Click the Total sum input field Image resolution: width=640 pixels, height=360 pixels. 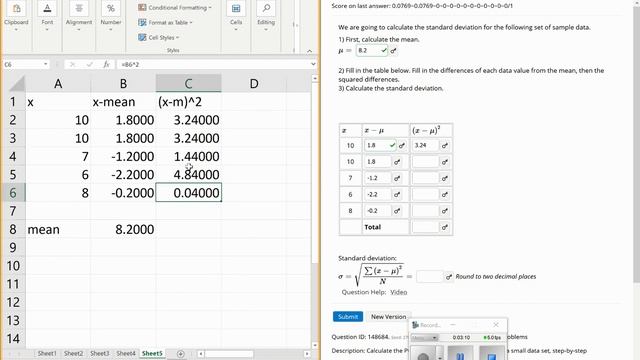click(425, 227)
